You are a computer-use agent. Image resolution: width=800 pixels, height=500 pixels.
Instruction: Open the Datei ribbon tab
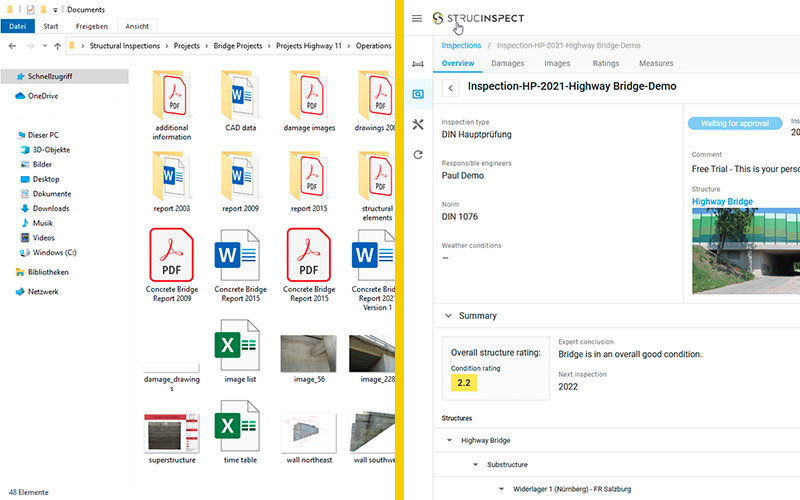tap(17, 26)
